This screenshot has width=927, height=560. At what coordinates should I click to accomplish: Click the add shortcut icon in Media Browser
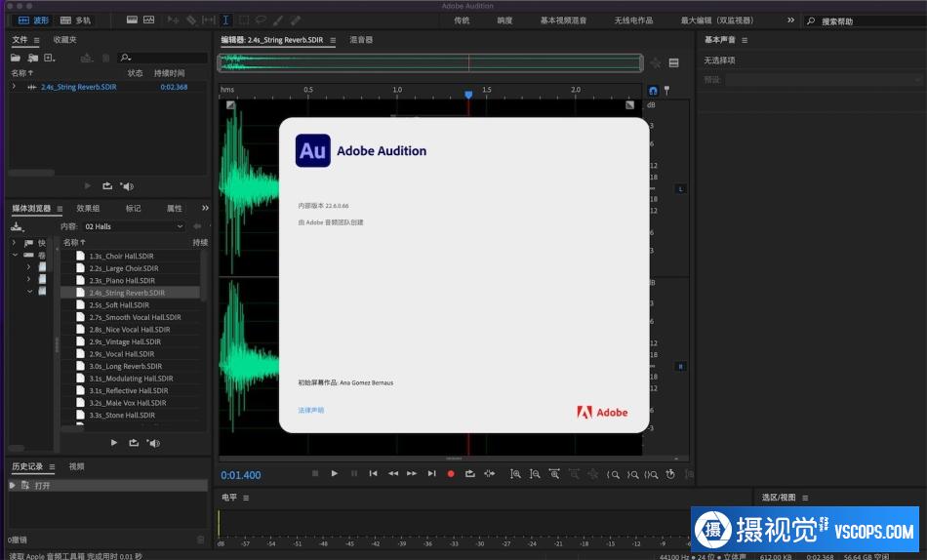pyautogui.click(x=18, y=226)
